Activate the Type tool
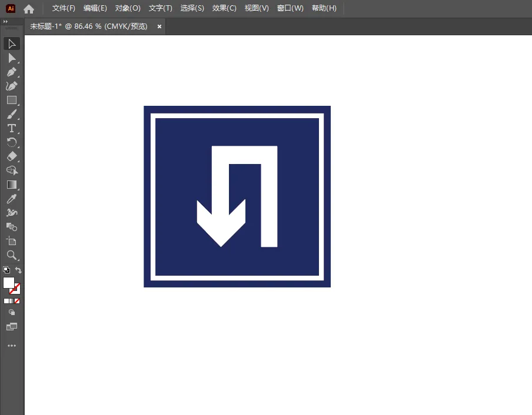Screen dimensions: 532x415 (x=12, y=128)
